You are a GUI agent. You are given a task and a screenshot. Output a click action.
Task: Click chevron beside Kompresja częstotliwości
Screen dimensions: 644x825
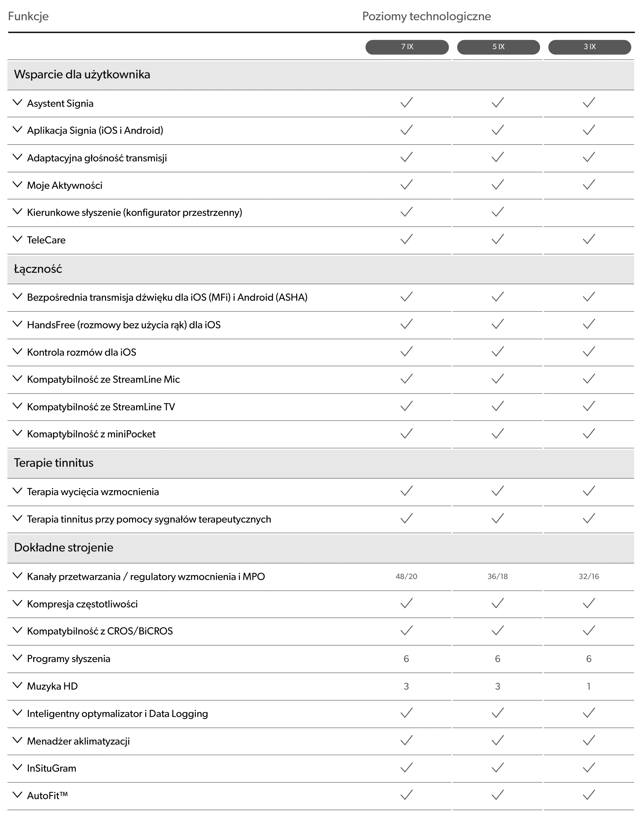pos(17,603)
